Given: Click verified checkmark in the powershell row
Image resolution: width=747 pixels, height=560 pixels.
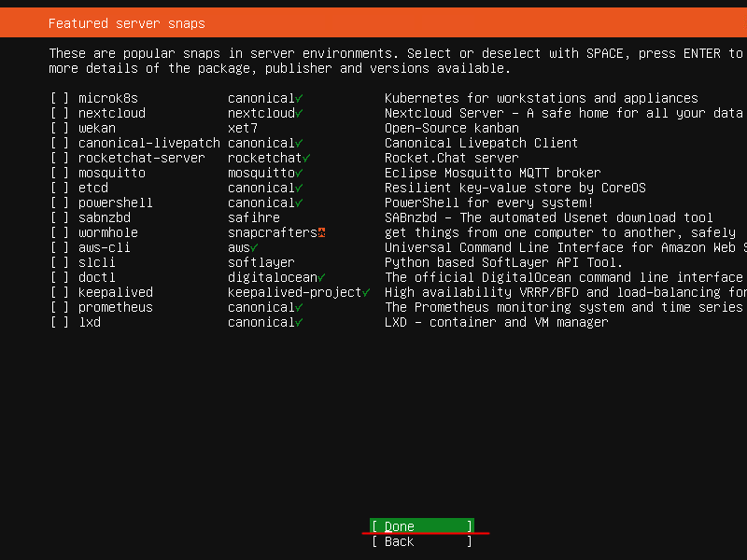Looking at the screenshot, I should tap(299, 203).
